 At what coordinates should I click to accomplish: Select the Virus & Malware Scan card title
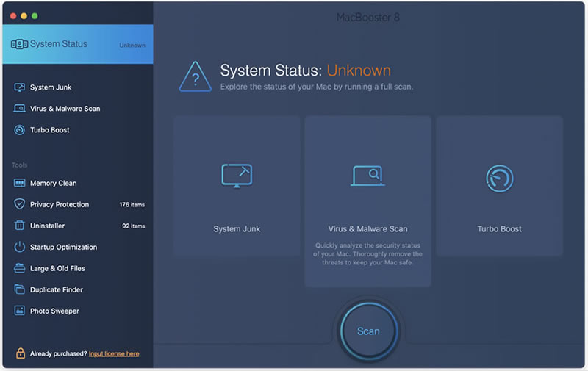coord(368,229)
